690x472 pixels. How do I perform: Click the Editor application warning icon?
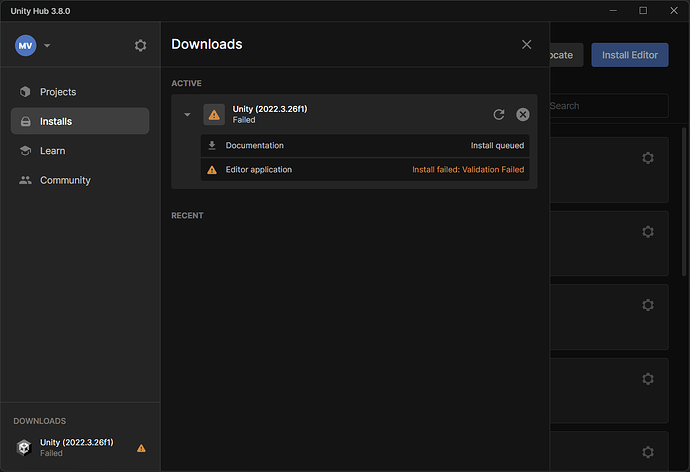[x=212, y=170]
